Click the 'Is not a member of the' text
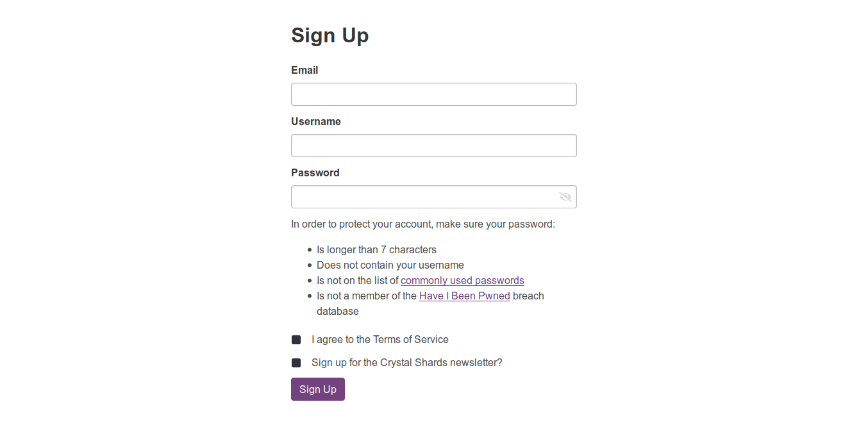Image resolution: width=868 pixels, height=427 pixels. (367, 296)
